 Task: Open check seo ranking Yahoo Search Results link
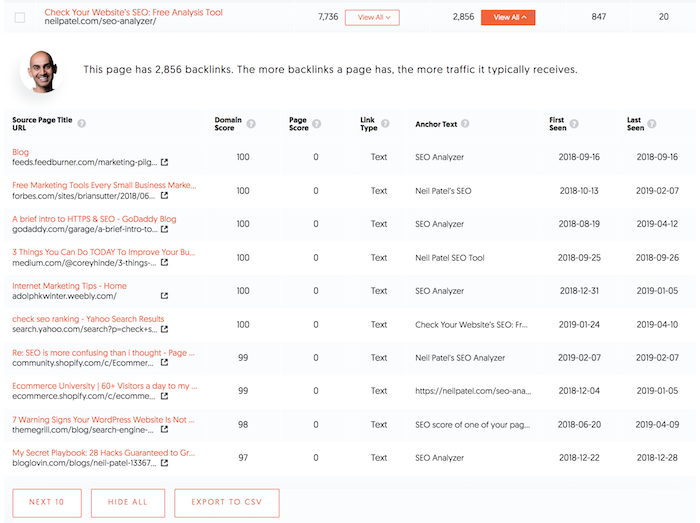click(88, 319)
